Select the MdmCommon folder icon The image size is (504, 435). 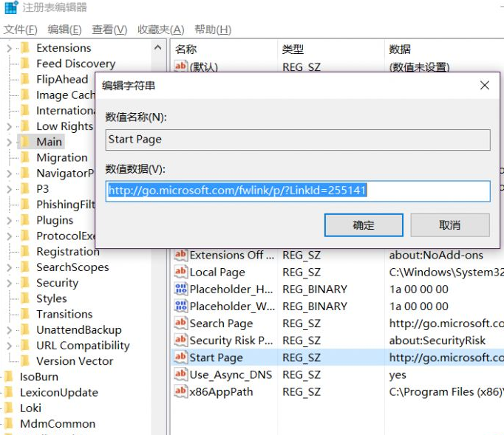[9, 424]
